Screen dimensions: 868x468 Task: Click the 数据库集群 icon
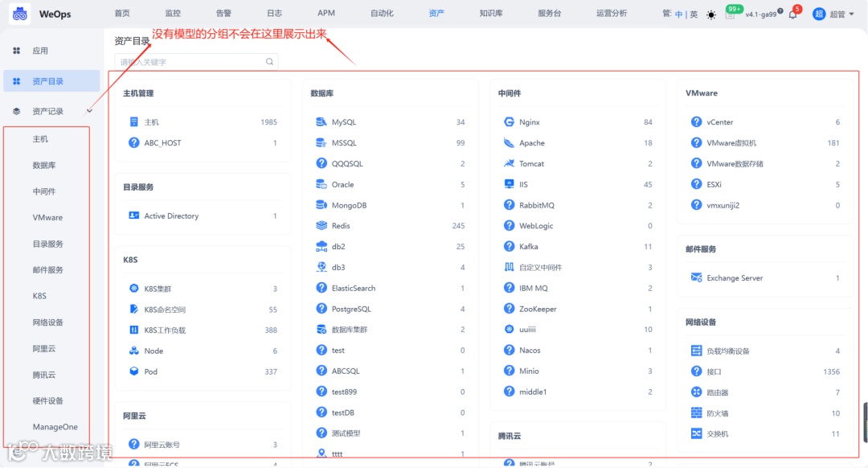321,330
